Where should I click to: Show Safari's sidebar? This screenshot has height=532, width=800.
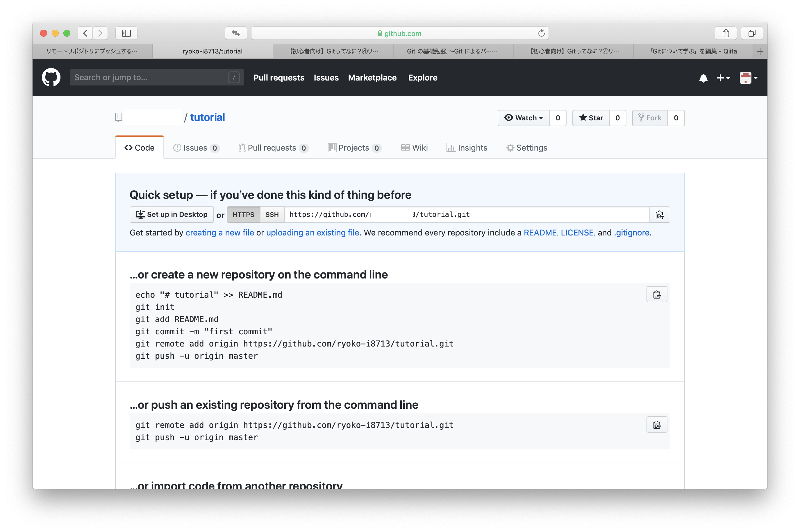126,33
